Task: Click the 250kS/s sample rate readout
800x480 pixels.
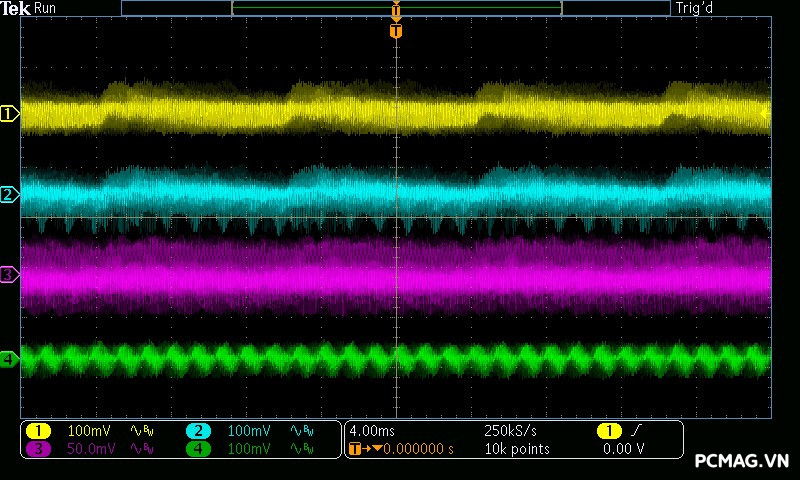Action: [x=510, y=430]
